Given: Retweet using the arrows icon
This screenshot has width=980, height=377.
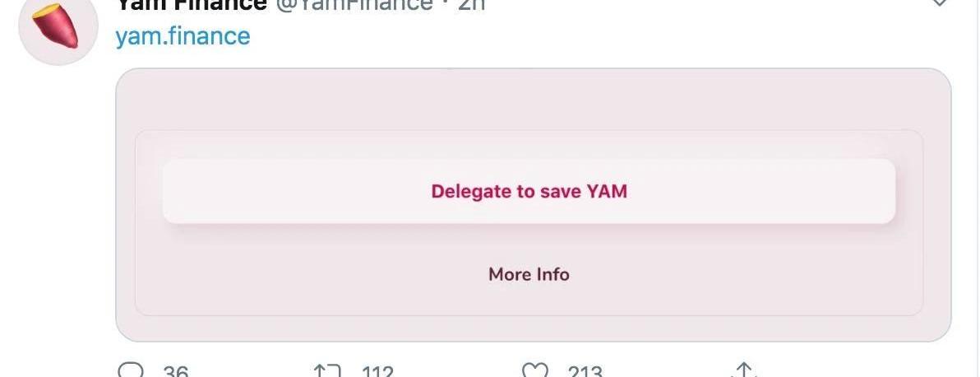Looking at the screenshot, I should pyautogui.click(x=327, y=370).
